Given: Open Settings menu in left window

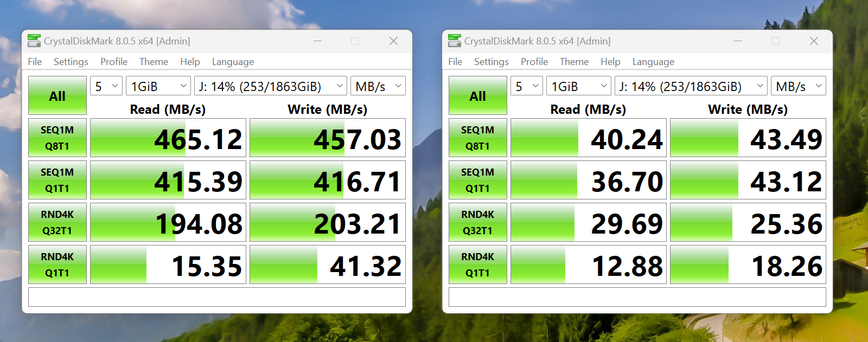Looking at the screenshot, I should point(71,62).
